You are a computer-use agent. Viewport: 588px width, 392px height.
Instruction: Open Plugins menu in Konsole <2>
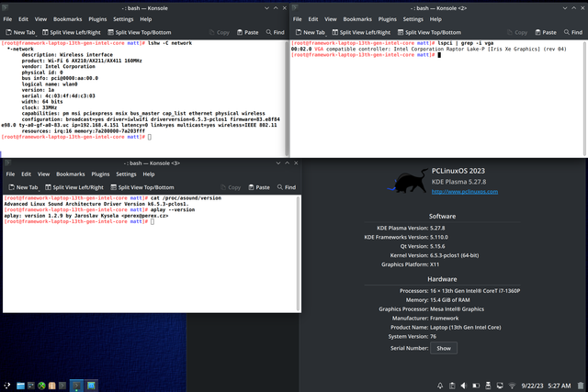pyautogui.click(x=388, y=19)
